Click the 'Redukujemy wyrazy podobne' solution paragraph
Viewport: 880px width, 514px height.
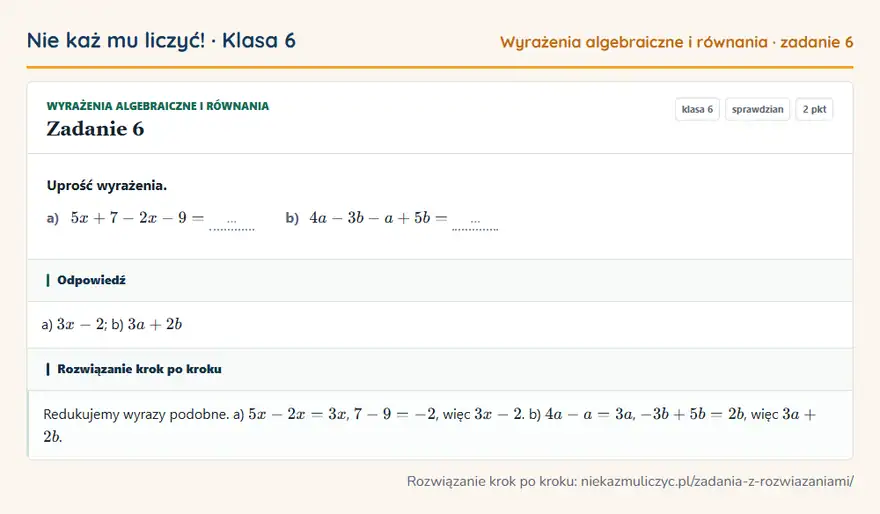point(429,425)
